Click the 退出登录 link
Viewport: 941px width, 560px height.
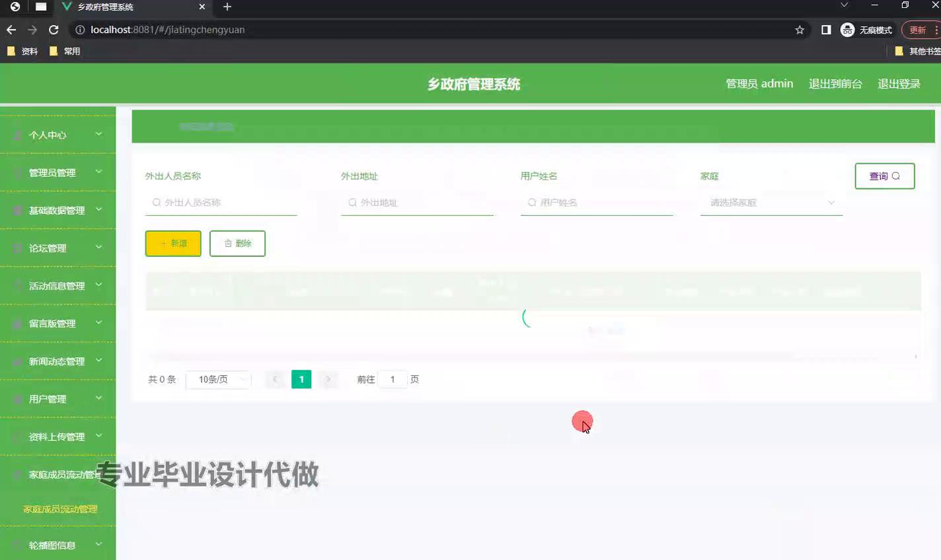[x=899, y=84]
